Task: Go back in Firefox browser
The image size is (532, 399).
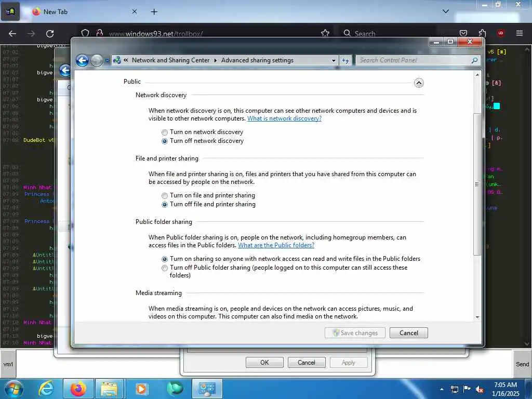Action: pyautogui.click(x=12, y=34)
